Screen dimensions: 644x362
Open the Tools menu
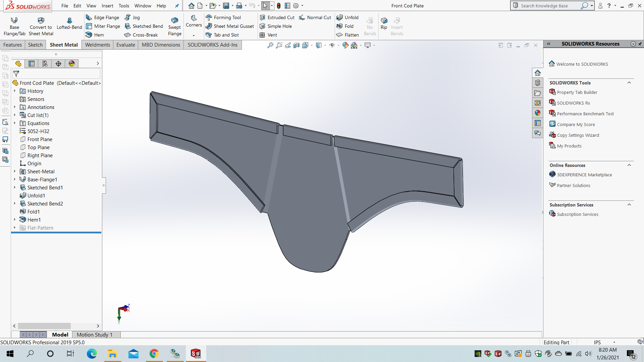pos(124,6)
